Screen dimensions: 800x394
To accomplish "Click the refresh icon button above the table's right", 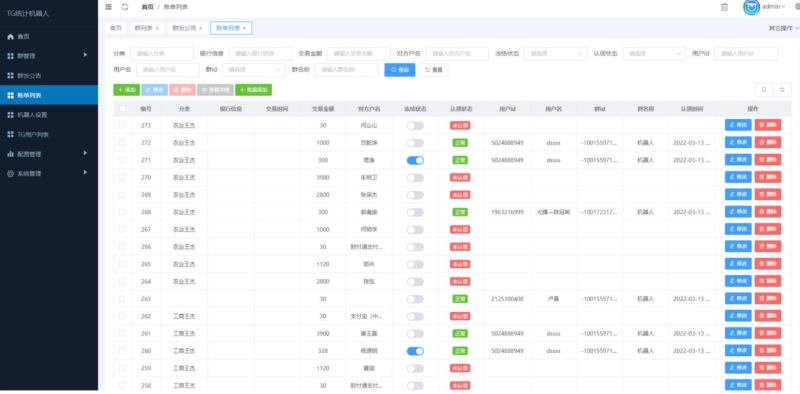I will coord(782,89).
